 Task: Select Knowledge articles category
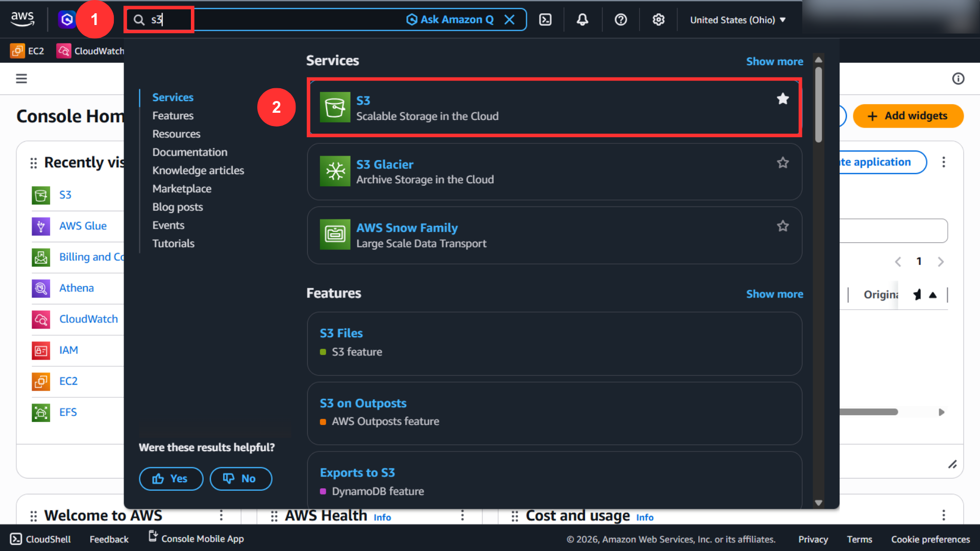pos(198,170)
